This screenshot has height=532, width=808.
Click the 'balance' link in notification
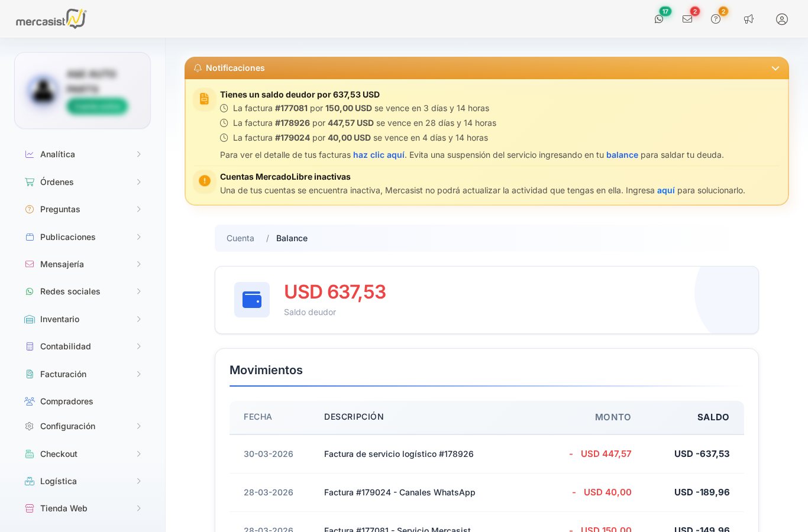pyautogui.click(x=622, y=155)
